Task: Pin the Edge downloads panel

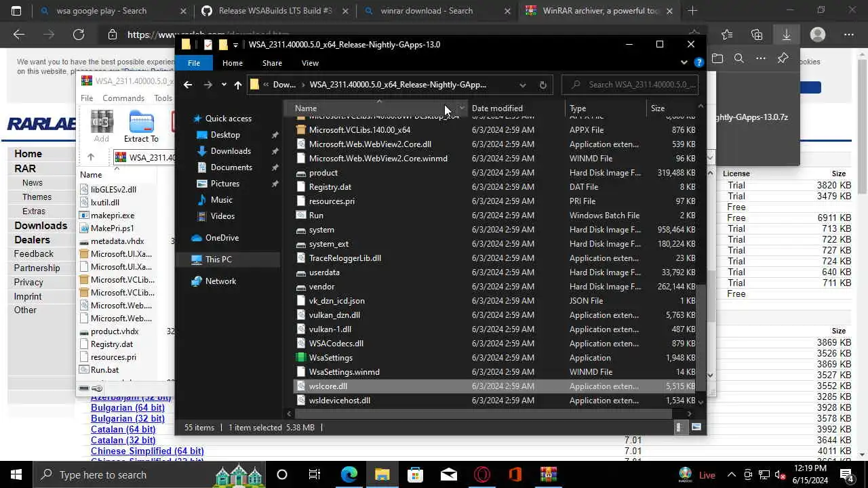Action: (783, 59)
